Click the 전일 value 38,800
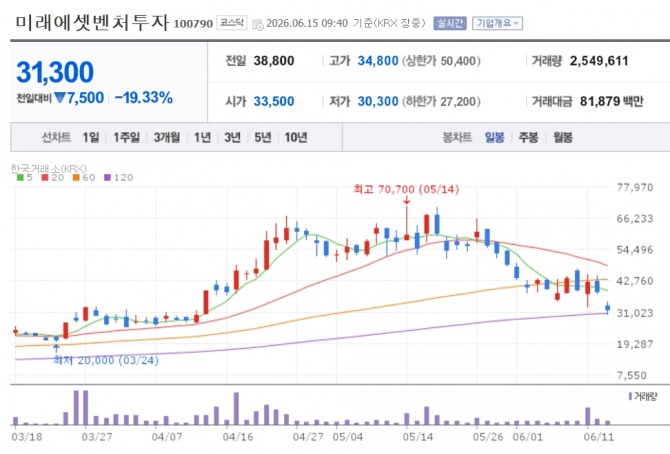The width and height of the screenshot is (670, 454). (x=274, y=61)
